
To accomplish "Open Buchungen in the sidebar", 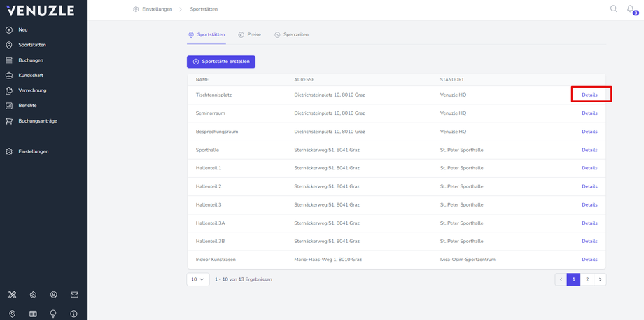I will click(x=31, y=60).
